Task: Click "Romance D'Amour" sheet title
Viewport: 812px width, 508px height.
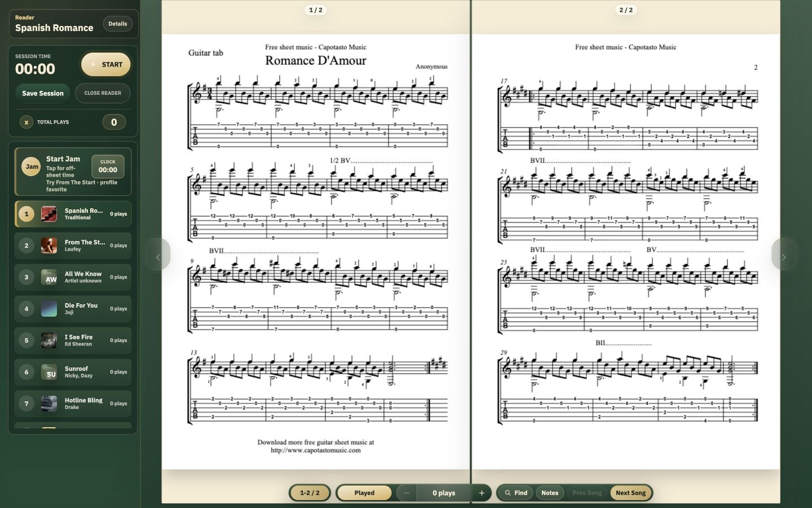Action: (x=316, y=60)
